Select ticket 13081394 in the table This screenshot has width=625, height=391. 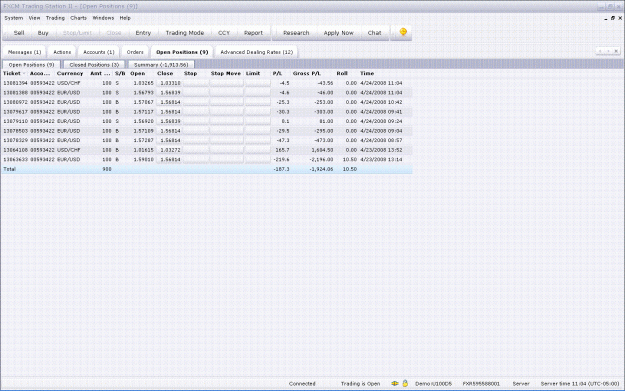click(16, 83)
